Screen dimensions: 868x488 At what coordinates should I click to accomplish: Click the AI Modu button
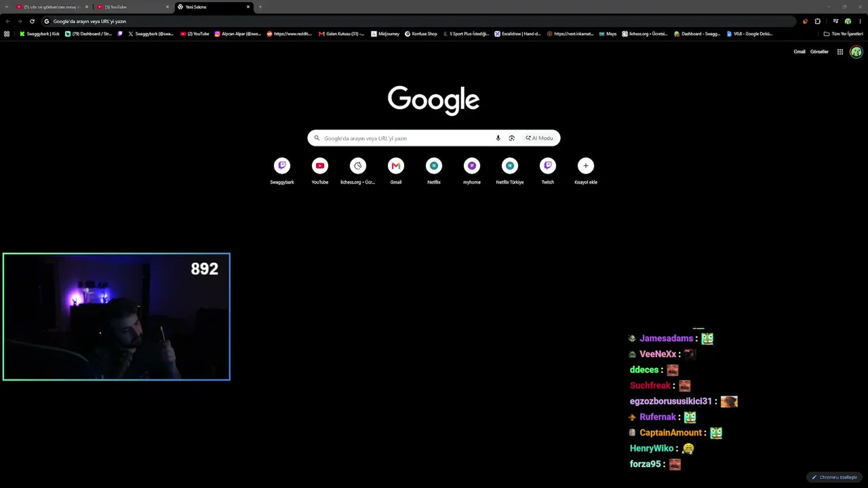pos(540,138)
